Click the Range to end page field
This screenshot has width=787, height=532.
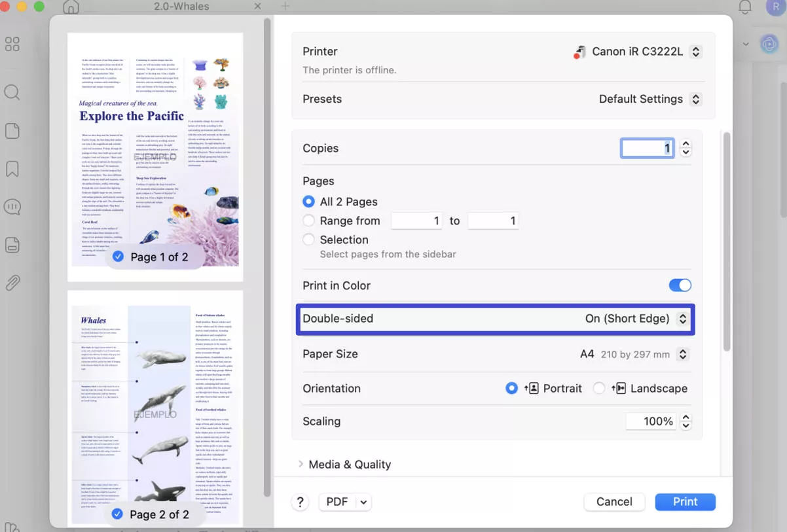click(x=493, y=221)
